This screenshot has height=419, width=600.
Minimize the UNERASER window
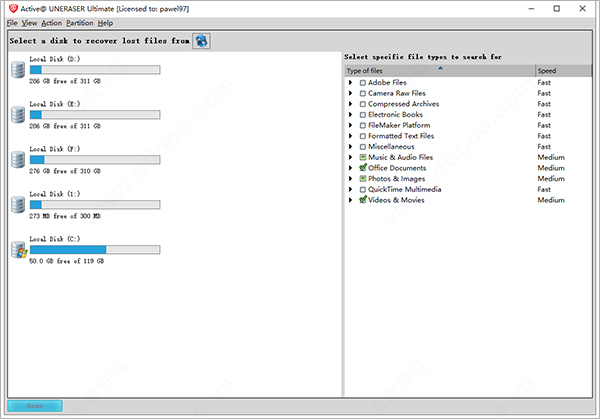tap(531, 8)
